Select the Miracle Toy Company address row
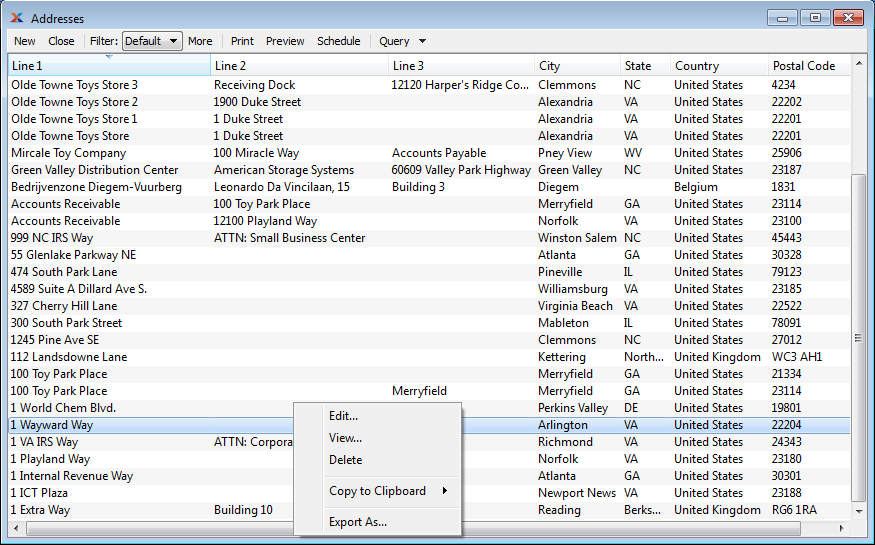Screen dimensions: 875x545 68,153
